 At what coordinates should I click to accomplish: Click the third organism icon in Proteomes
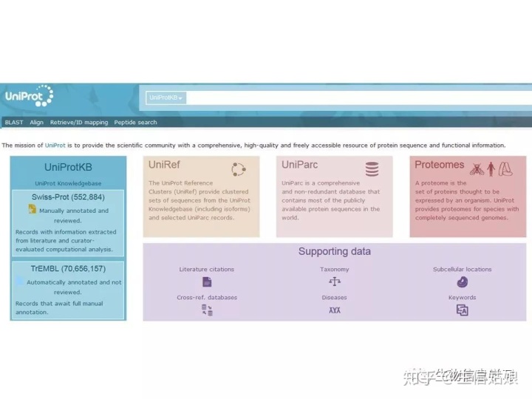point(505,169)
